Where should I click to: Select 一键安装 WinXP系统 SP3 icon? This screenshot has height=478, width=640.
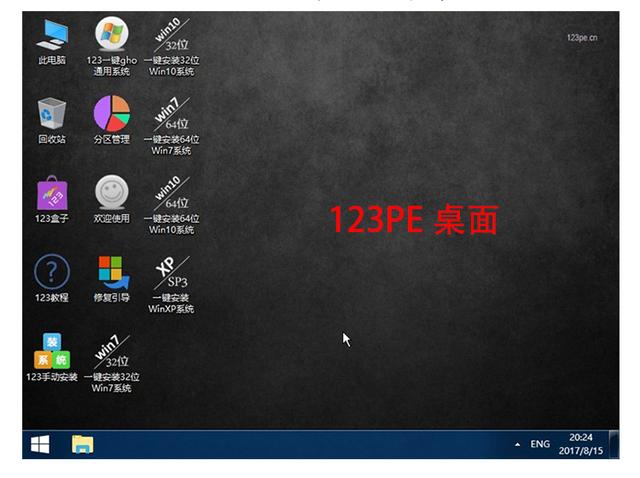171,285
